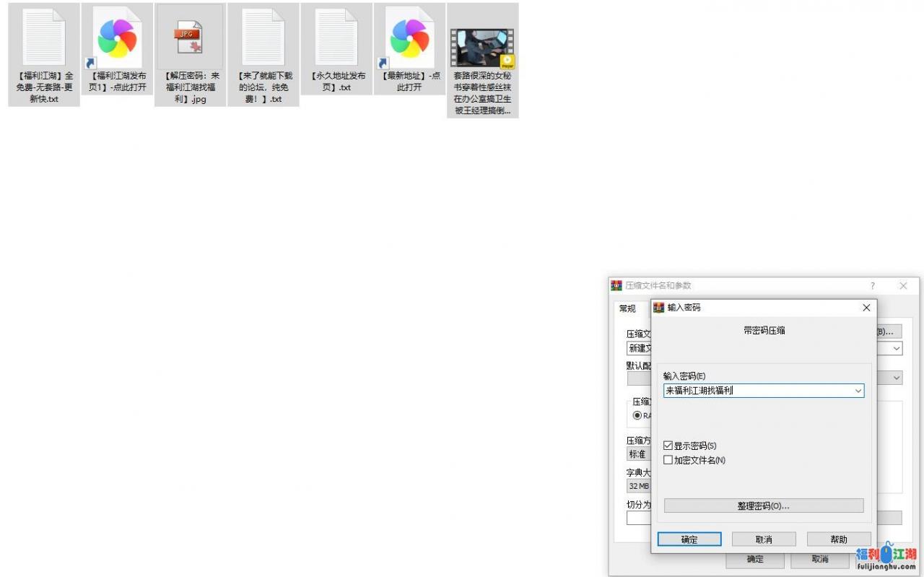924x577 pixels.
Task: Click the 整理密码 button
Action: coord(763,506)
